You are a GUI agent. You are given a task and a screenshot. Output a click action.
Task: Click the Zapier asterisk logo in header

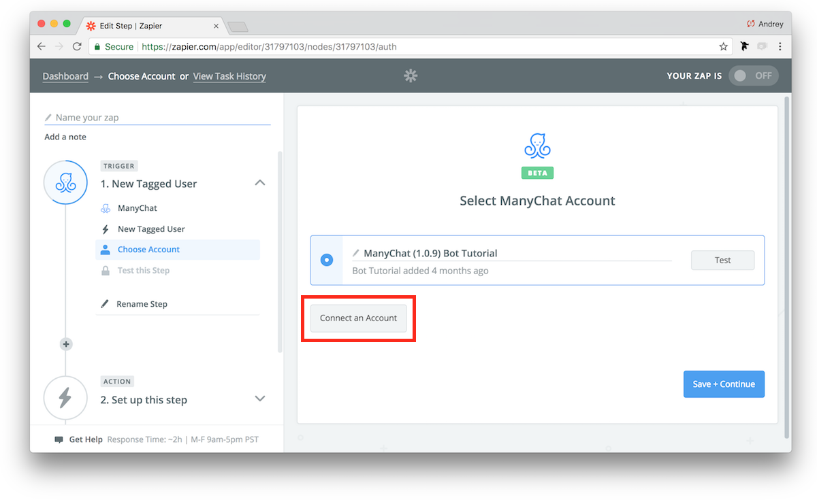point(411,75)
